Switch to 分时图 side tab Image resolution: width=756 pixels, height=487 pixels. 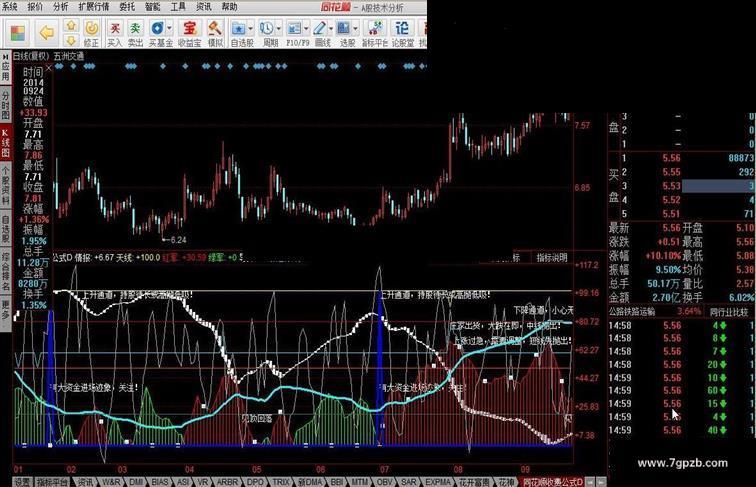pos(6,104)
